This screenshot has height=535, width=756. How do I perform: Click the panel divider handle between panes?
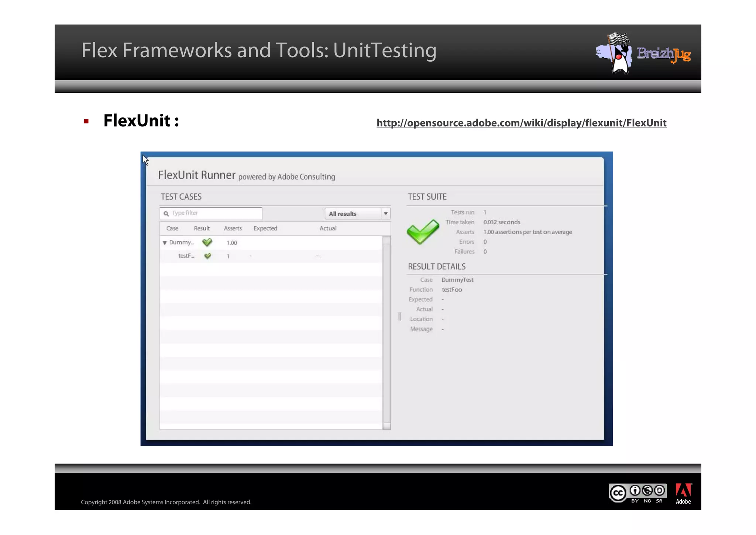(x=399, y=316)
